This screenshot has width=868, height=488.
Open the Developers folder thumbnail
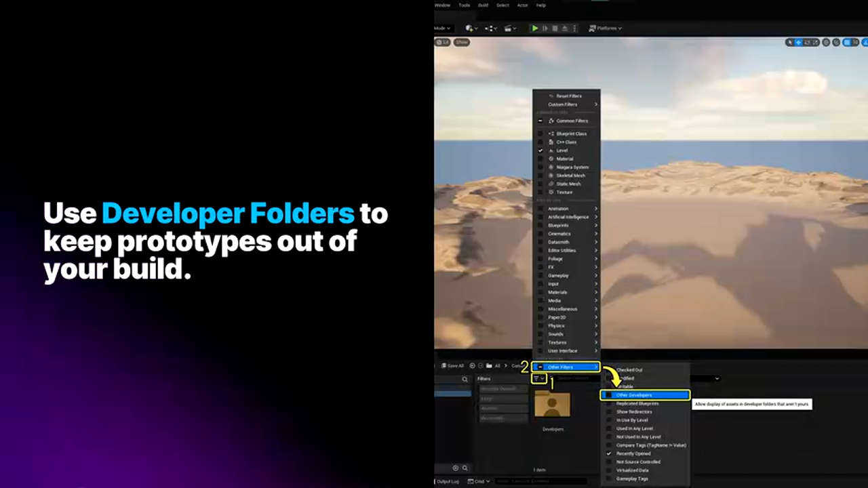552,405
